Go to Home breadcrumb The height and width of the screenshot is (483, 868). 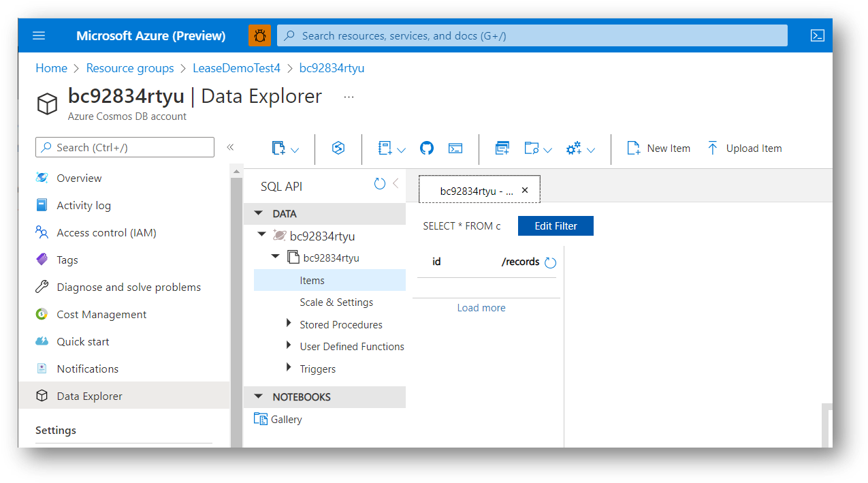pyautogui.click(x=51, y=68)
